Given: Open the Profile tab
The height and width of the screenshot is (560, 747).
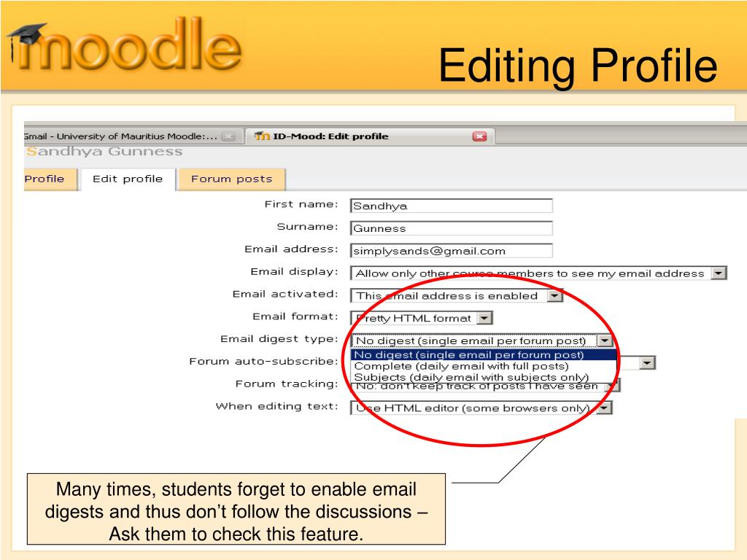Looking at the screenshot, I should pyautogui.click(x=50, y=179).
